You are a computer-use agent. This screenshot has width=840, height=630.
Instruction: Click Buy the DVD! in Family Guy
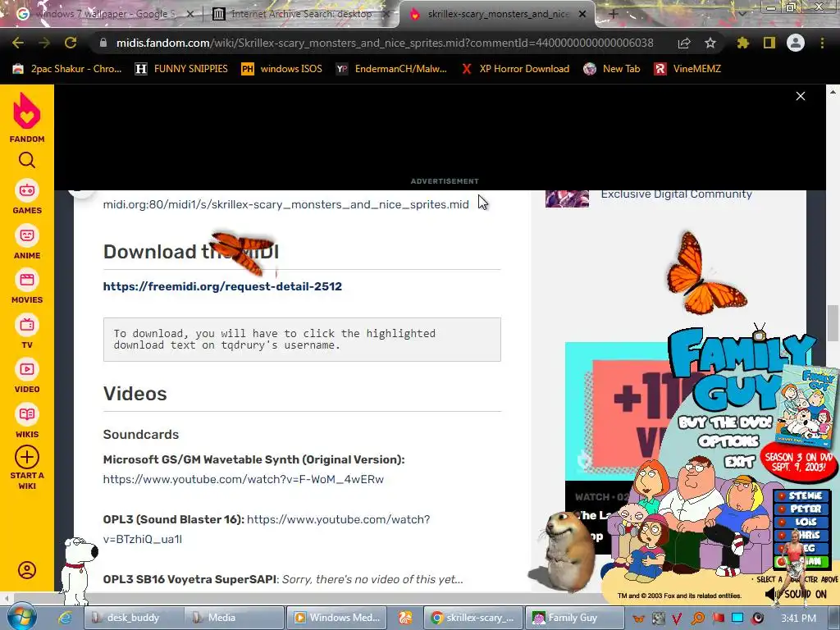tap(725, 422)
